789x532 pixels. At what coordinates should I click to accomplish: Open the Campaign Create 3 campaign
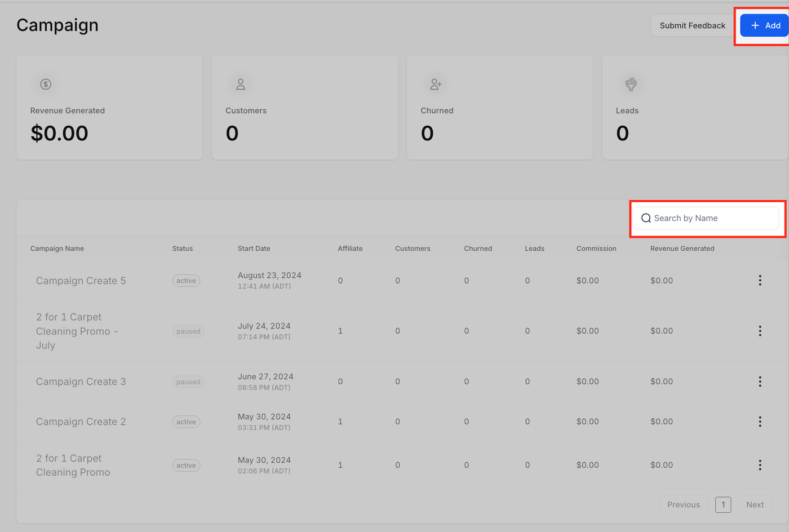(81, 382)
